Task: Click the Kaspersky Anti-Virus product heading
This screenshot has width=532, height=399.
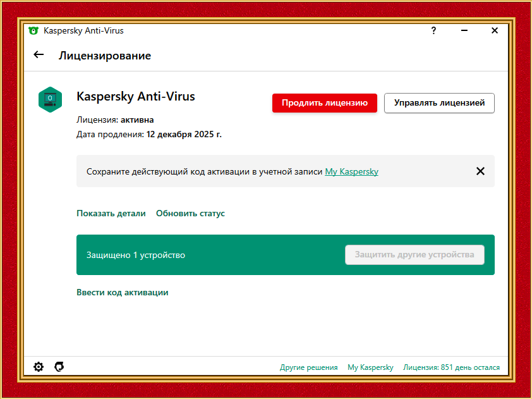Action: click(x=136, y=97)
